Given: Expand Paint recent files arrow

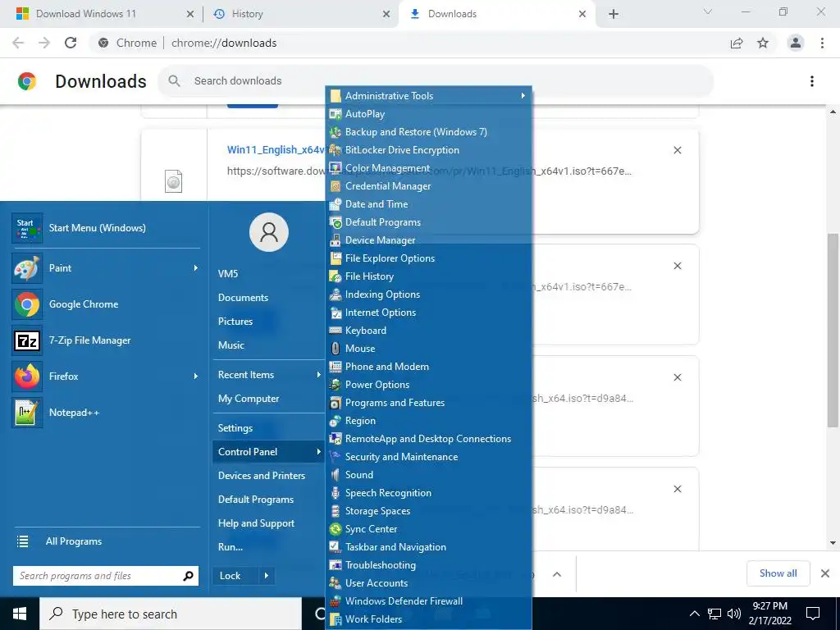Looking at the screenshot, I should tap(195, 268).
